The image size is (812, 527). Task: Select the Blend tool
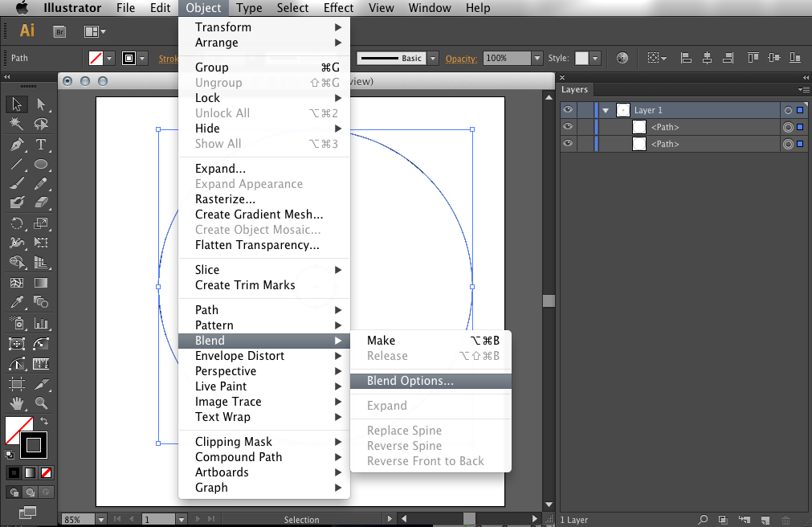(41, 302)
